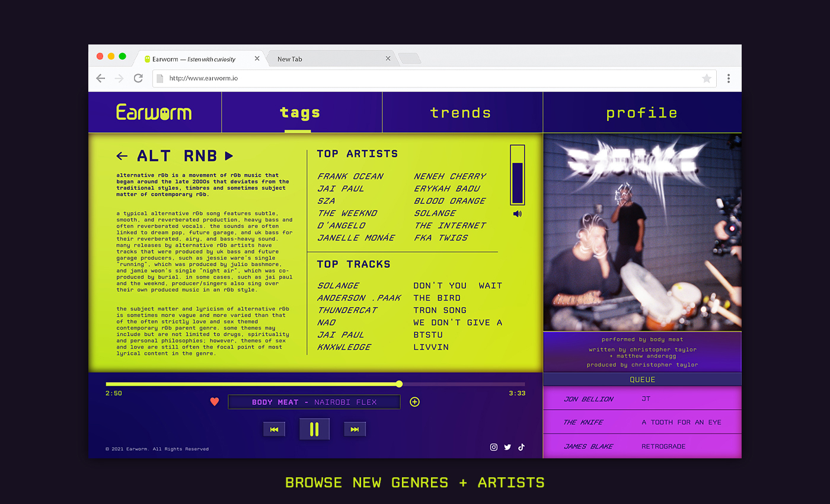Play track BTSTU

point(428,335)
